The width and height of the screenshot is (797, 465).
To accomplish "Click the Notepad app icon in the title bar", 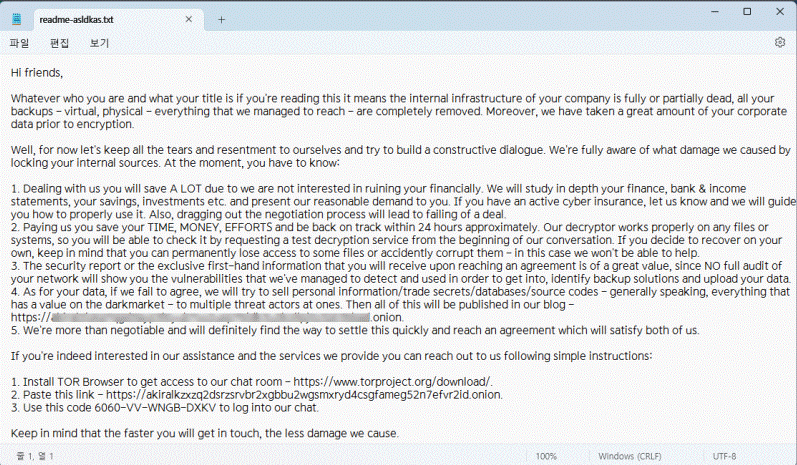I will click(x=17, y=19).
